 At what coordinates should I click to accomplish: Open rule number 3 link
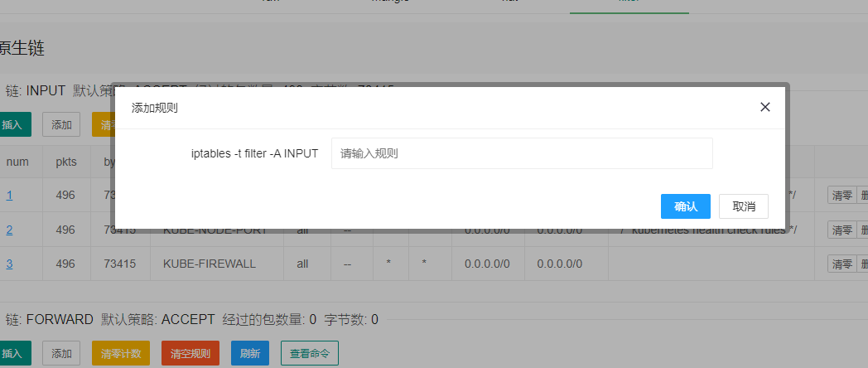(9, 264)
